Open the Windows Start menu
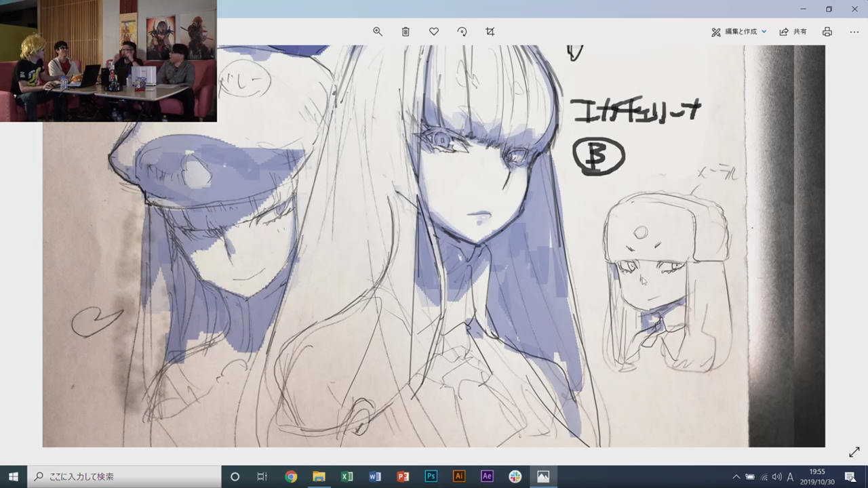This screenshot has height=488, width=868. [14, 476]
